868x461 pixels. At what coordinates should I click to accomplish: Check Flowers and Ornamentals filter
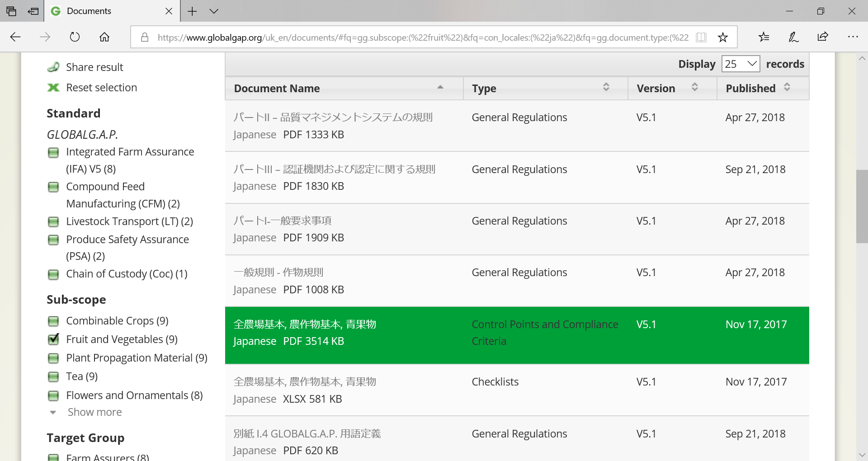tap(53, 396)
